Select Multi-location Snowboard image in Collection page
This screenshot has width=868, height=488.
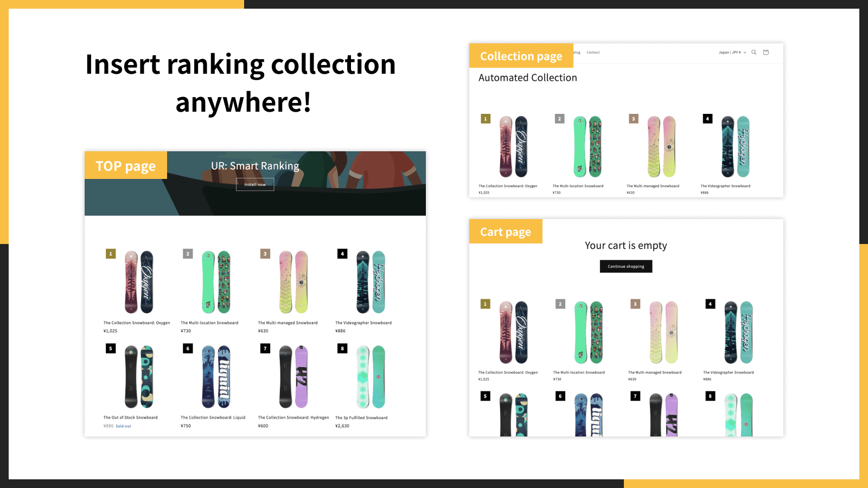(x=588, y=146)
